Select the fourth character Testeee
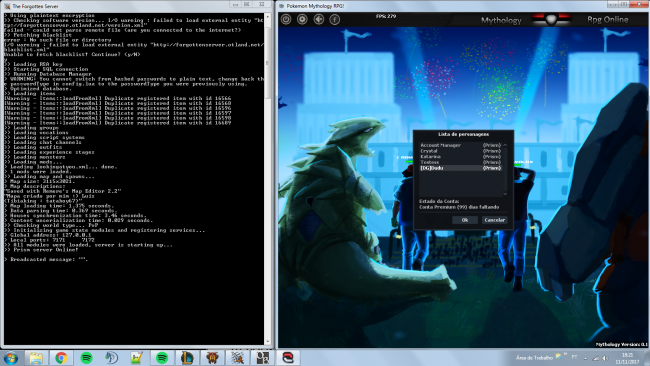 (x=460, y=162)
